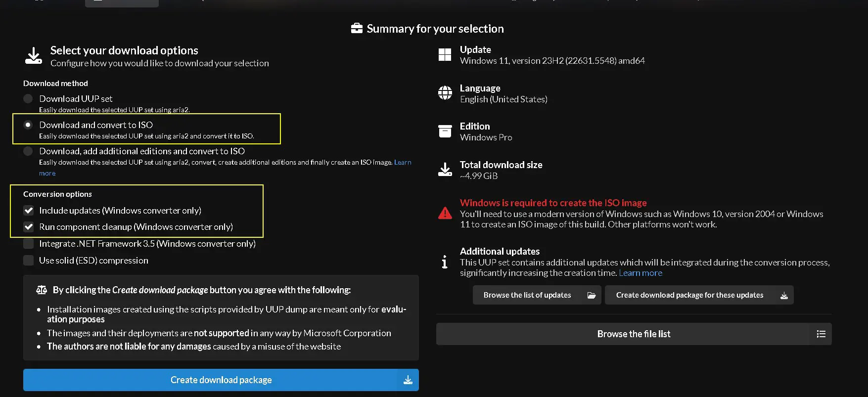Click the red warning triangle icon
The image size is (868, 397).
[x=445, y=213]
